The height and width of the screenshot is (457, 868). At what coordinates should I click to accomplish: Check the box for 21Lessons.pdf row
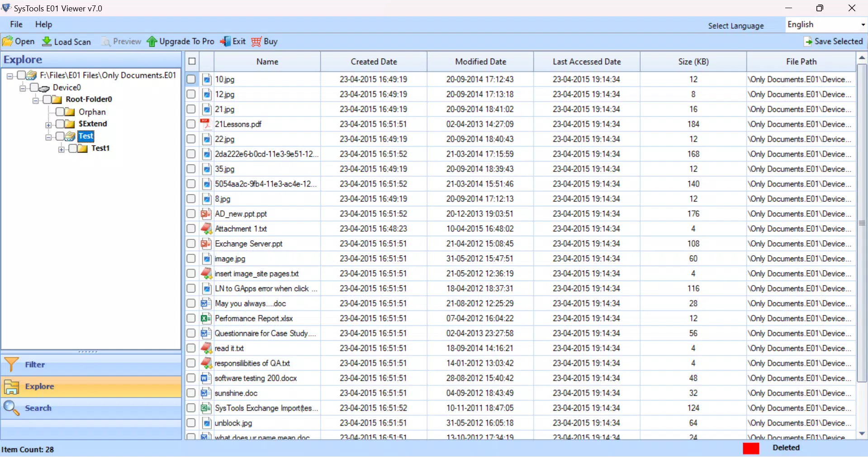pyautogui.click(x=191, y=124)
